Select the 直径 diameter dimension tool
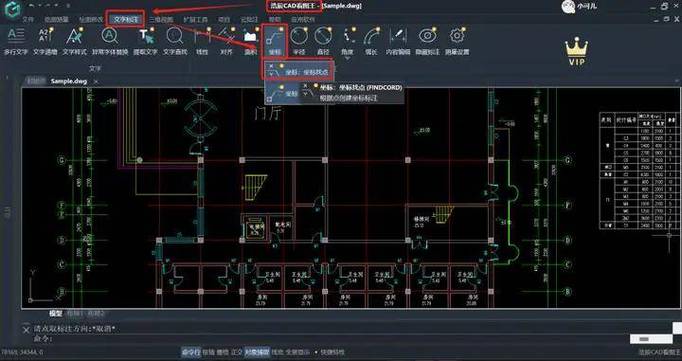The width and height of the screenshot is (682, 361). (x=323, y=41)
